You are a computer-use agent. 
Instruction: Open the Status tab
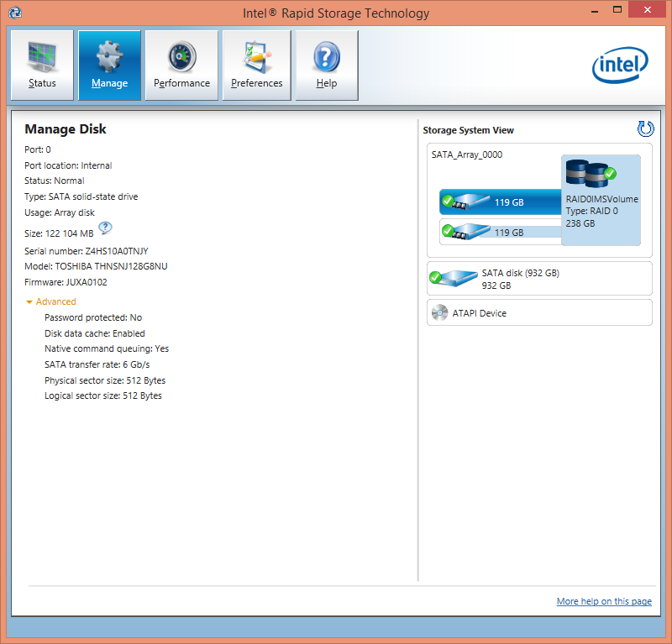click(42, 65)
